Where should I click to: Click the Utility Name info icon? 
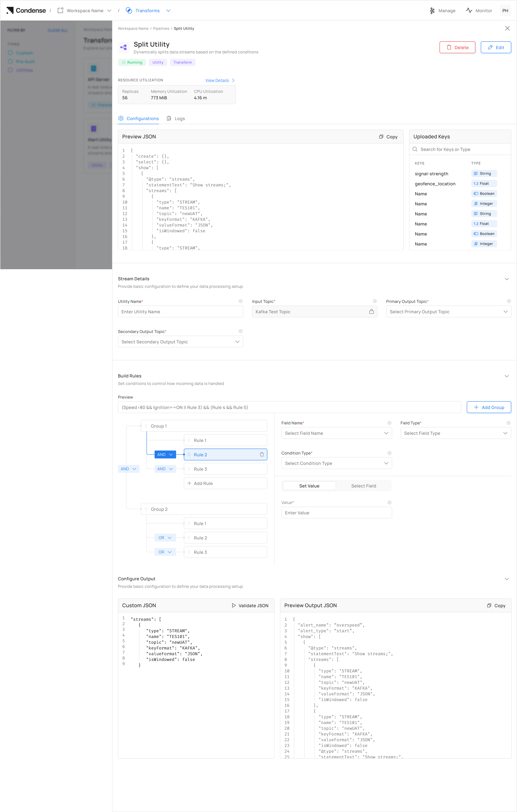click(x=240, y=301)
